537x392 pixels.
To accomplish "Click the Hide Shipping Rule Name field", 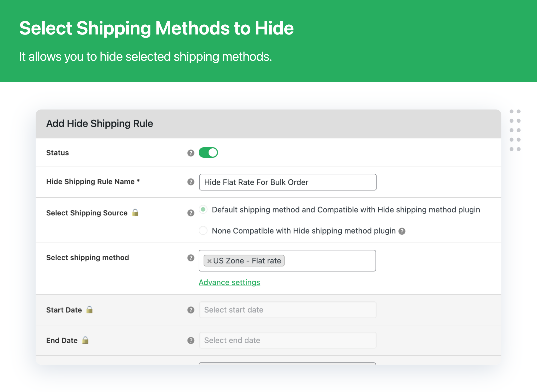I will (x=288, y=182).
